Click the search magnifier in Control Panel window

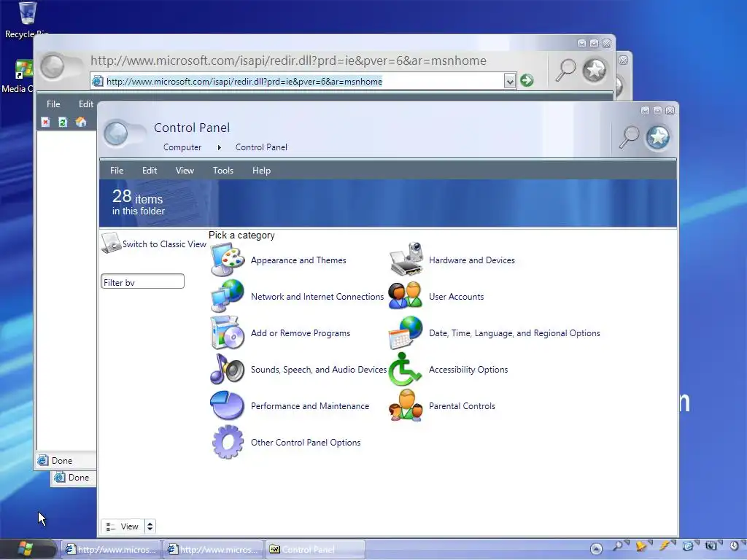(x=629, y=138)
